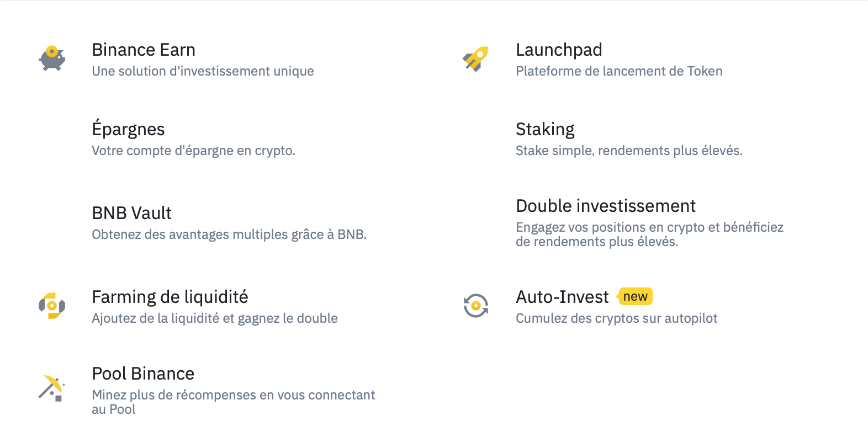Open the Launchpad page
The image size is (868, 448).
point(559,50)
